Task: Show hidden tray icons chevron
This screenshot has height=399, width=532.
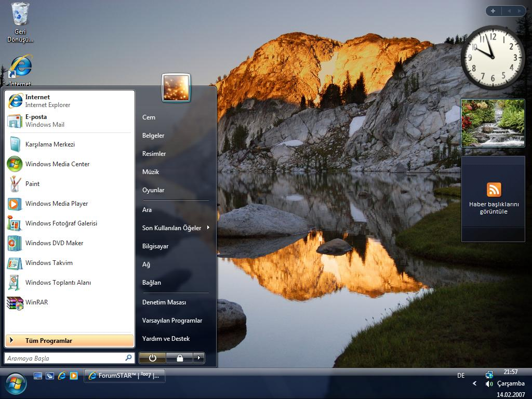Action: pos(475,383)
